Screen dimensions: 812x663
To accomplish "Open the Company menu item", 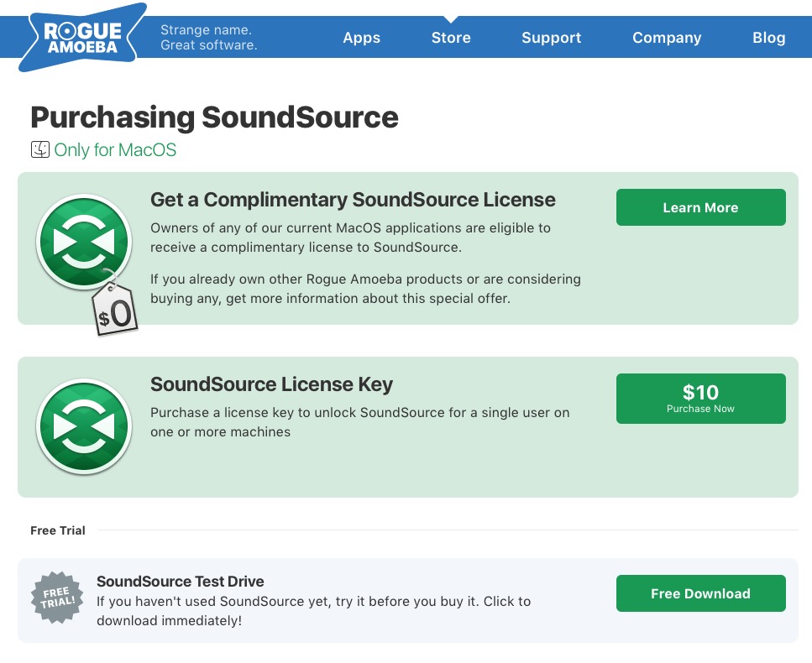I will [x=667, y=38].
